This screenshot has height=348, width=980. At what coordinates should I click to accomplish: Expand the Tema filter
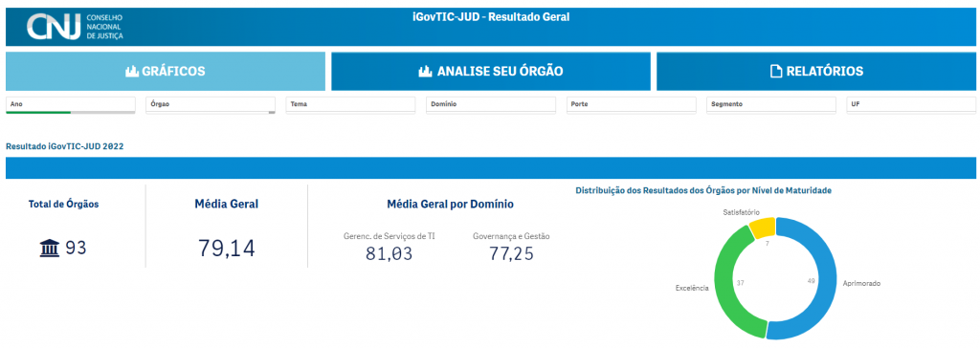tap(350, 105)
